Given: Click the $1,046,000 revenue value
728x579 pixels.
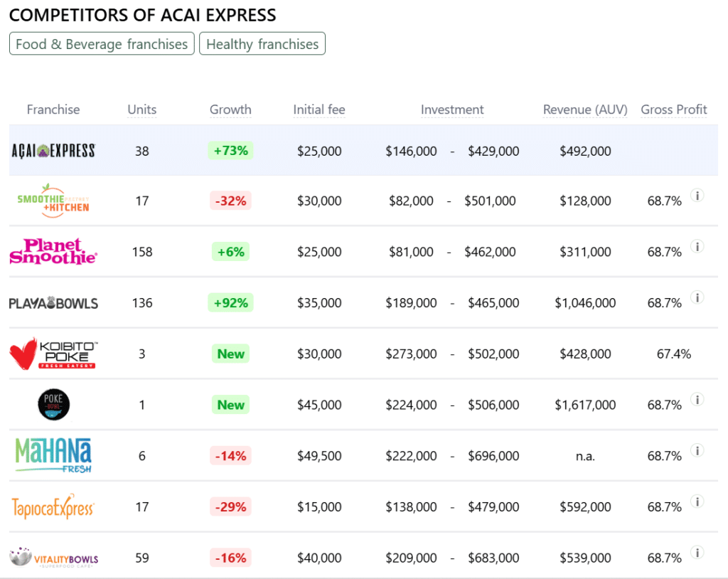Looking at the screenshot, I should click(585, 303).
